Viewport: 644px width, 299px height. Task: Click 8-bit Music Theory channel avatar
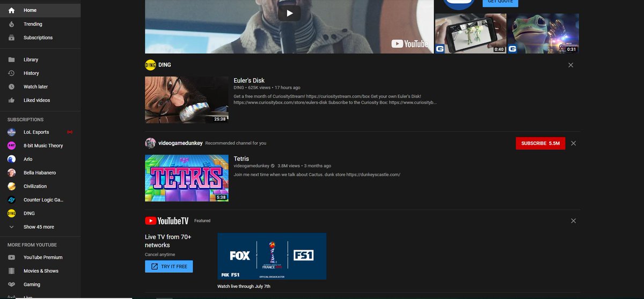point(11,146)
